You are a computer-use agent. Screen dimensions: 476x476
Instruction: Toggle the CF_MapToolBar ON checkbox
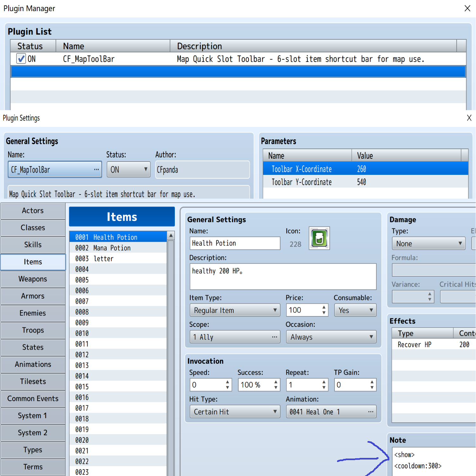pyautogui.click(x=21, y=59)
